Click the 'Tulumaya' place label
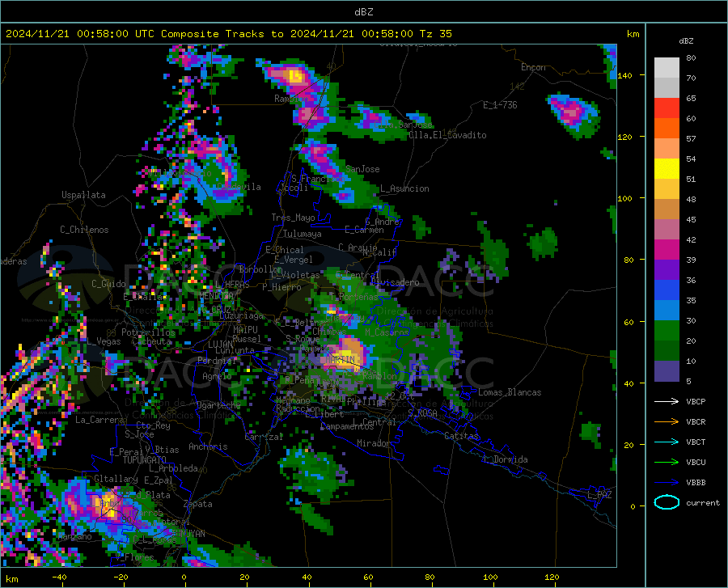 coord(303,234)
